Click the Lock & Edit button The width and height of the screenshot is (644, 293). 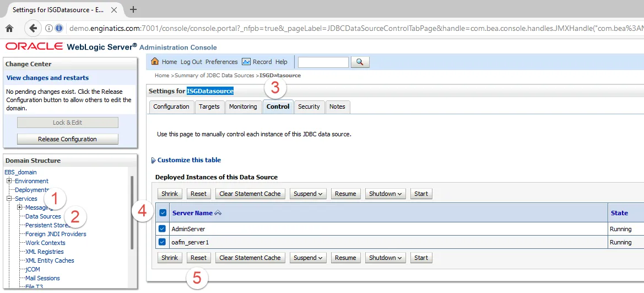(67, 122)
